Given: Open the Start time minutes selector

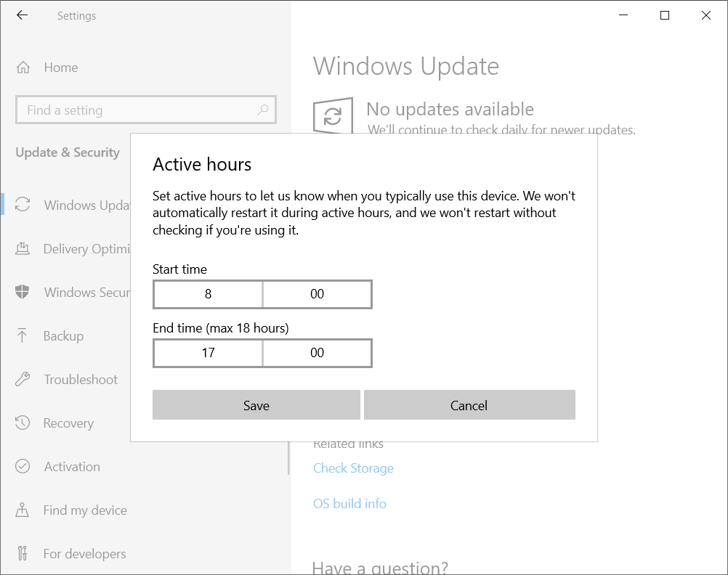Looking at the screenshot, I should point(317,294).
